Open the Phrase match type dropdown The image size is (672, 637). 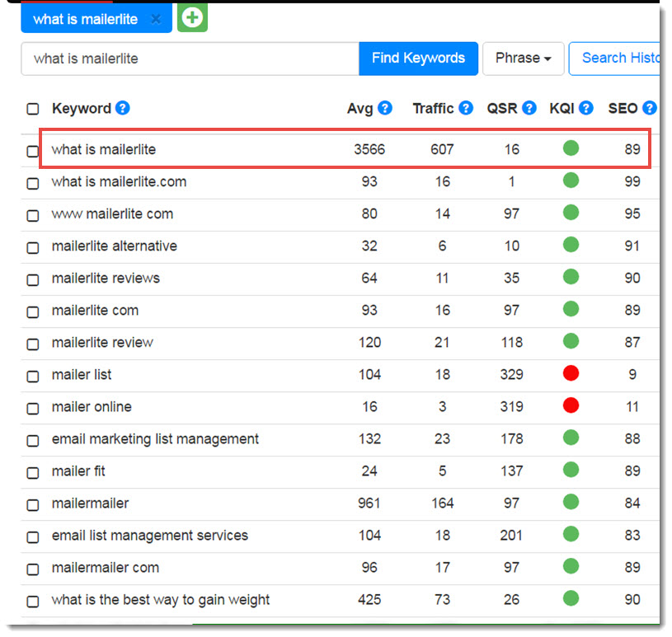524,59
